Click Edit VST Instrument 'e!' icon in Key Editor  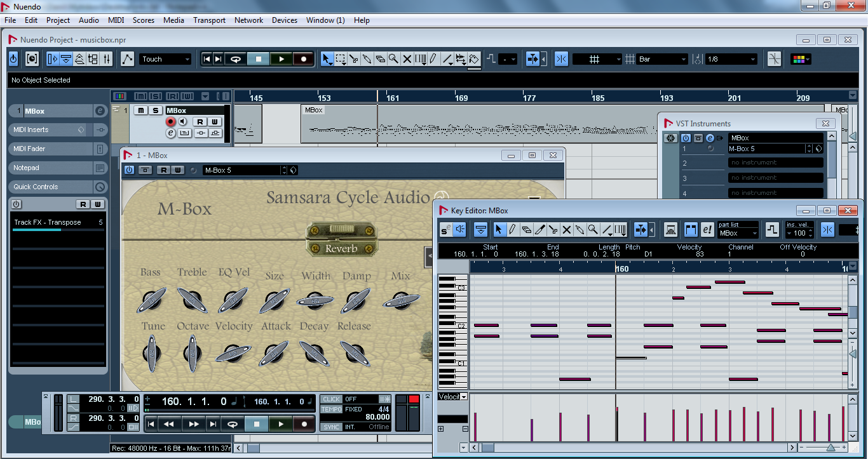pyautogui.click(x=707, y=230)
